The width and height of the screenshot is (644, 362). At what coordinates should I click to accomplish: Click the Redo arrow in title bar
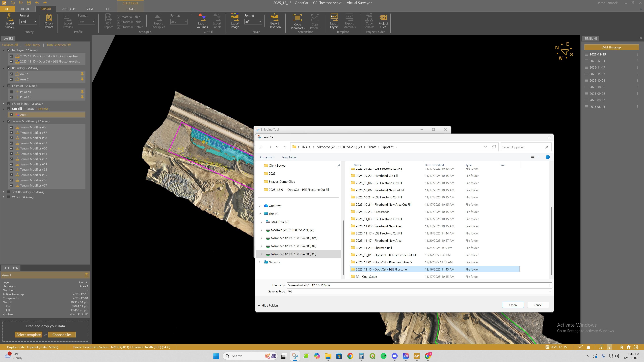click(x=45, y=3)
